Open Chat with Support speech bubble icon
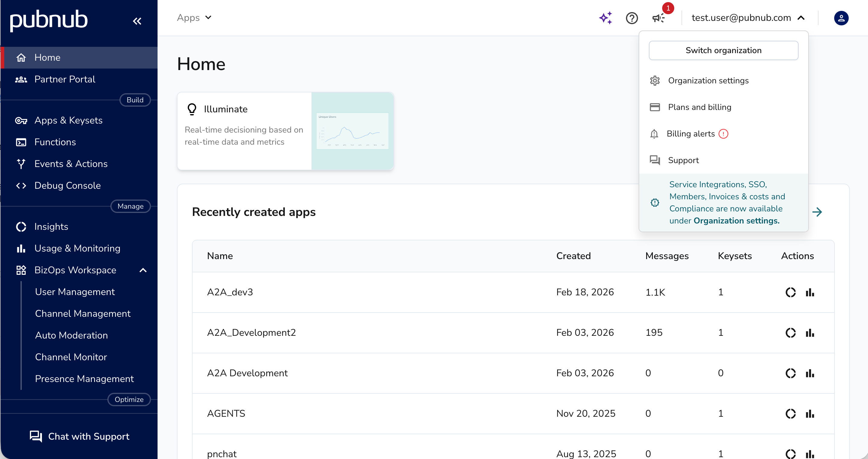This screenshot has width=868, height=459. 37,436
